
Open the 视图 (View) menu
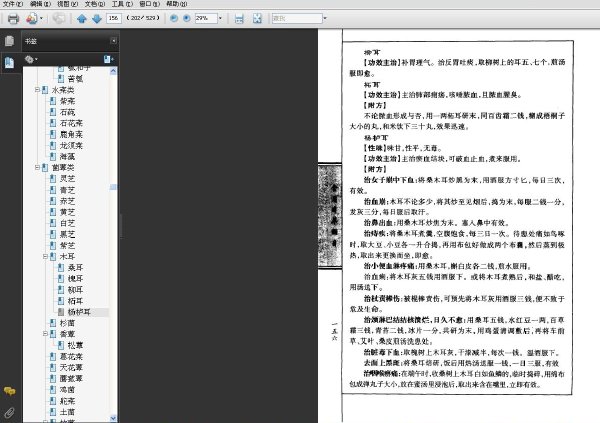(67, 4)
